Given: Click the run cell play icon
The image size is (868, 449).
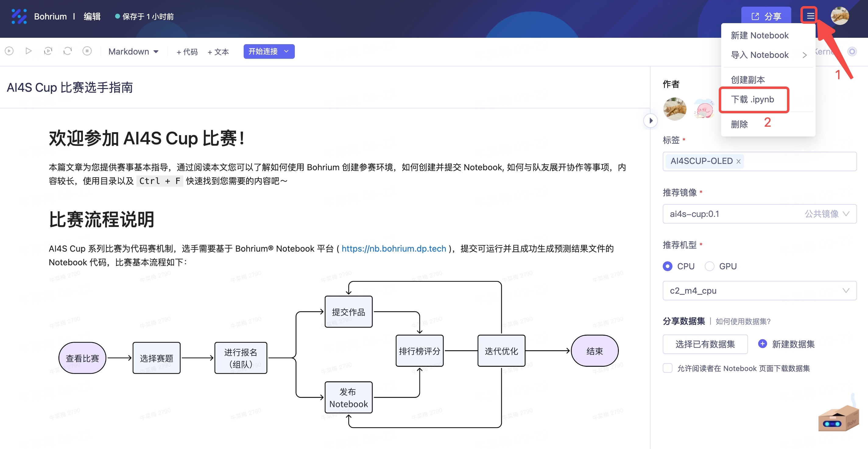Looking at the screenshot, I should [x=9, y=51].
